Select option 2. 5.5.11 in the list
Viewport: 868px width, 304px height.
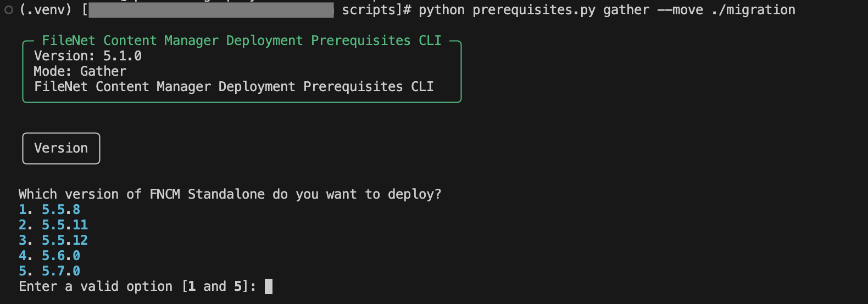[x=53, y=225]
